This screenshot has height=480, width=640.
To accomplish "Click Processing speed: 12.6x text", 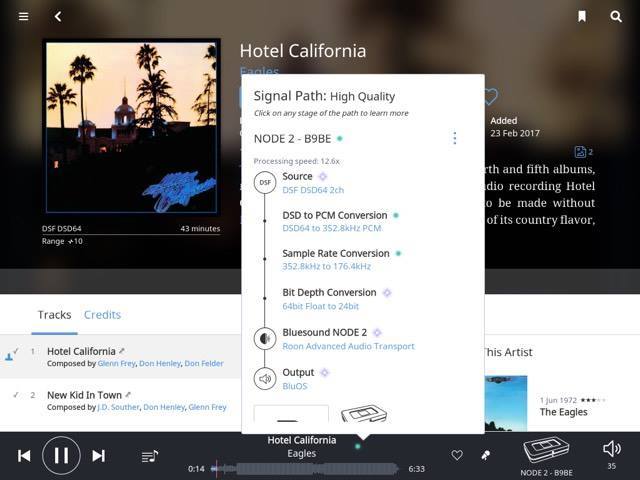I will (296, 161).
